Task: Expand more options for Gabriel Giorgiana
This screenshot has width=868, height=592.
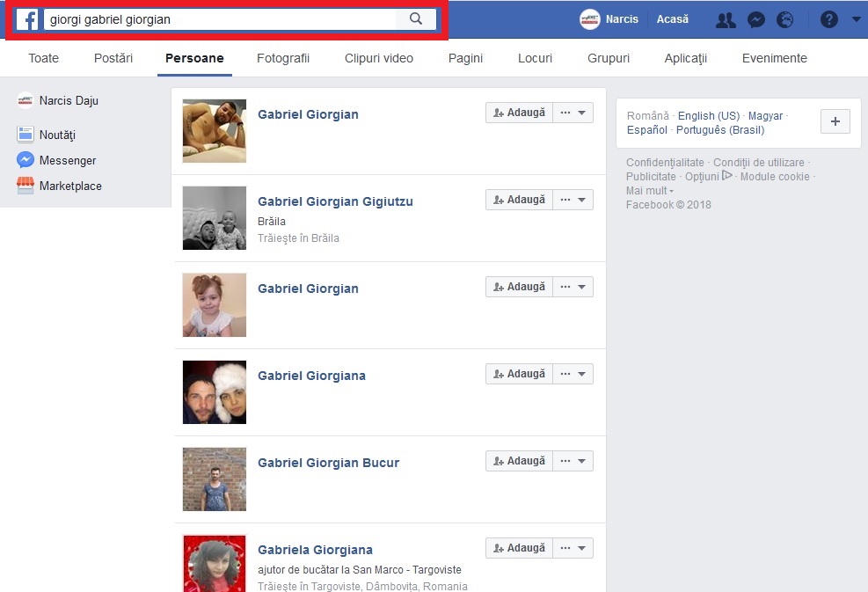Action: coord(573,374)
